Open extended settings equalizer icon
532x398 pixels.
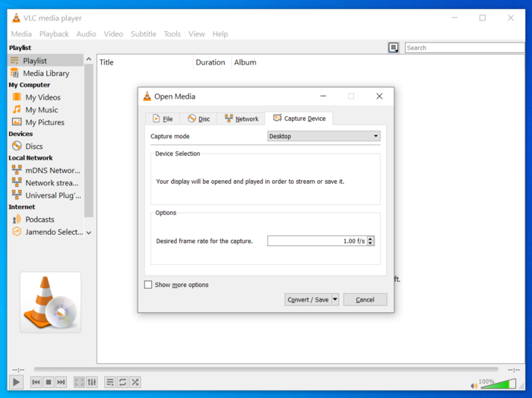[92, 382]
